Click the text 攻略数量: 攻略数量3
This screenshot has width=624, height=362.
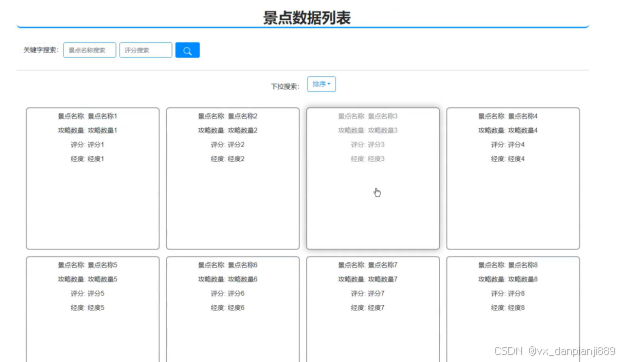(x=368, y=130)
